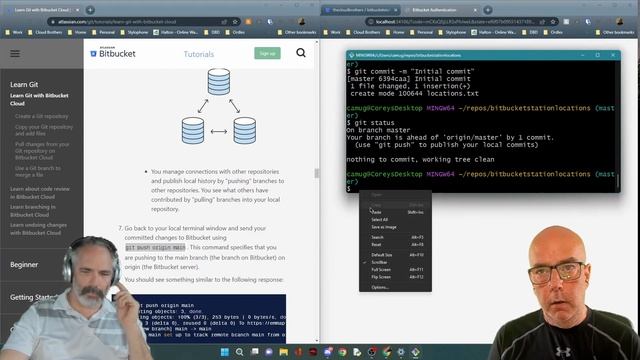Click the terminal window scrollbar thumb
The height and width of the screenshot is (360, 640).
tap(618, 182)
